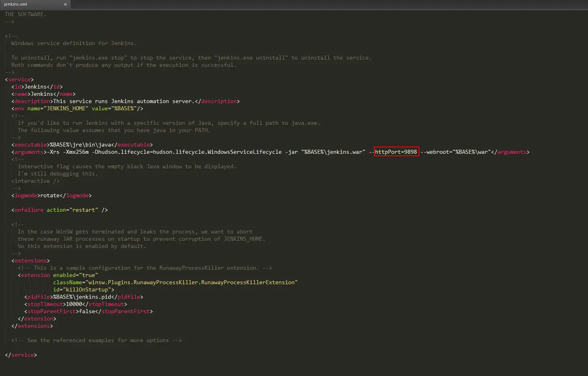Click 'Both commands don't produce any output' line
Screen dimensions: 588x376
(x=124, y=65)
